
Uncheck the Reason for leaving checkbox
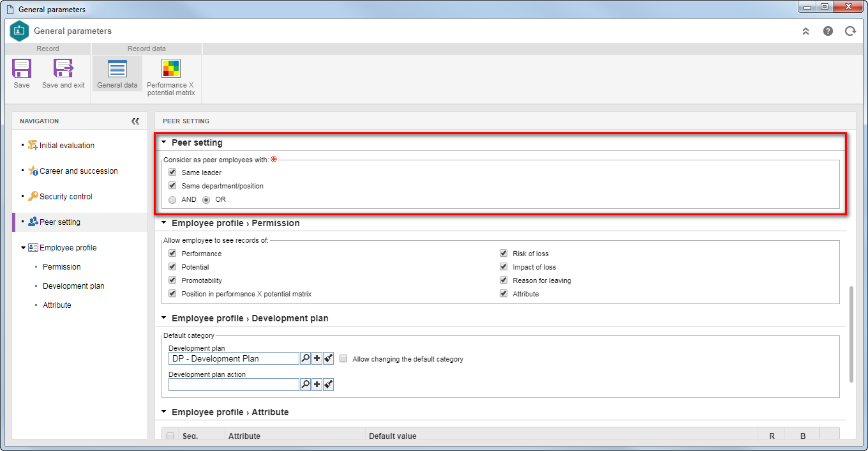(504, 280)
